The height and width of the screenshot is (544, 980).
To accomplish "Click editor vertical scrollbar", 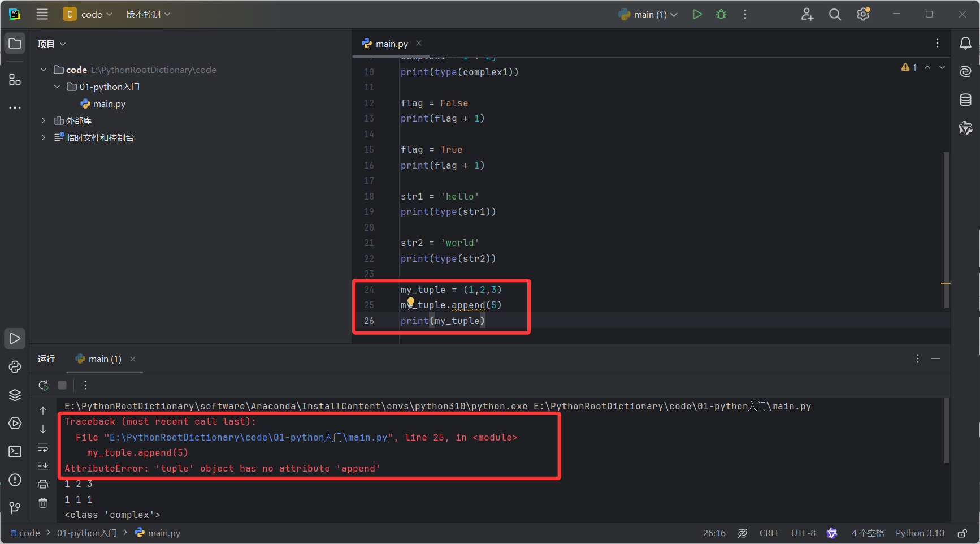I will tap(947, 230).
